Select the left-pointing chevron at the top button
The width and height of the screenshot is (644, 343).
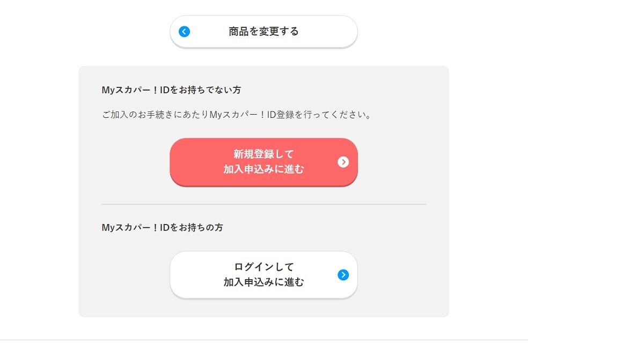(184, 31)
